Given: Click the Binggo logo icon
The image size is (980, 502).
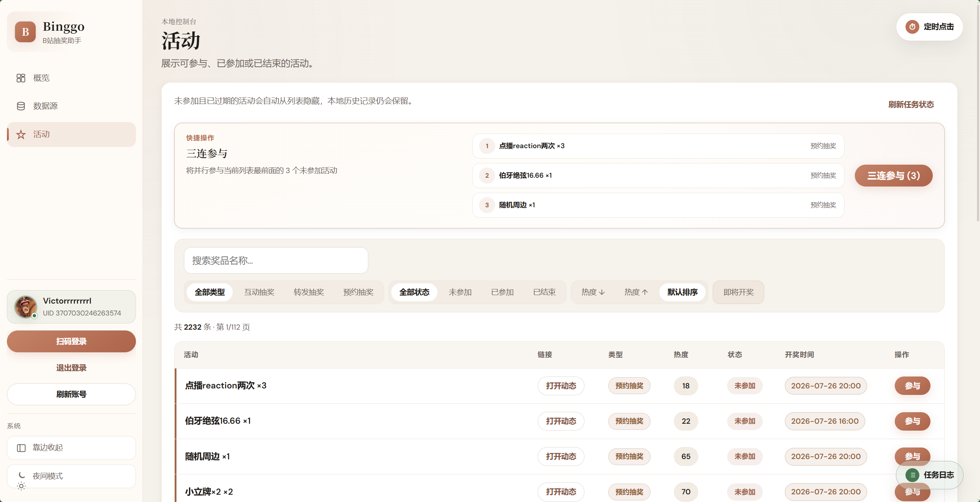Looking at the screenshot, I should [x=25, y=32].
